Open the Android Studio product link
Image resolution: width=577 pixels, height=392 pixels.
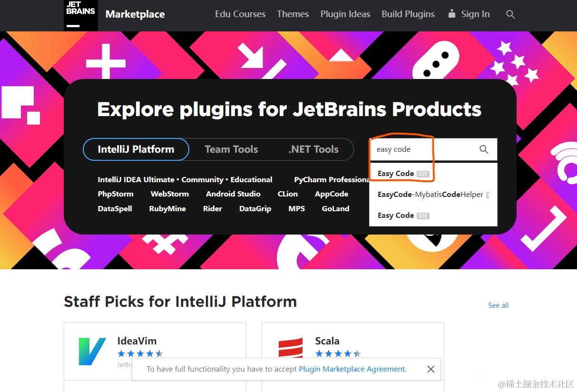tap(233, 194)
